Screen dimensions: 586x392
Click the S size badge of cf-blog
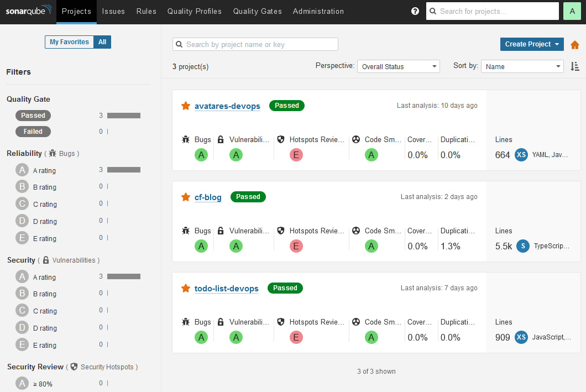(523, 246)
